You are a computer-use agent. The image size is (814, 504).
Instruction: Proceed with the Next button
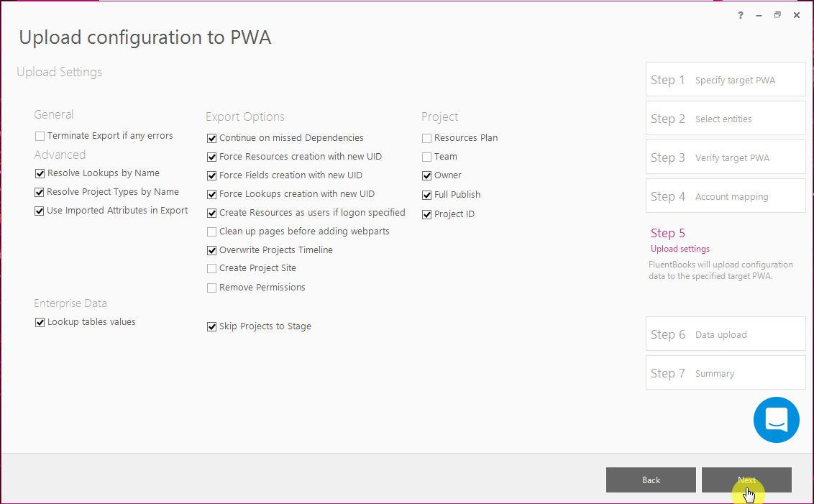tap(746, 480)
